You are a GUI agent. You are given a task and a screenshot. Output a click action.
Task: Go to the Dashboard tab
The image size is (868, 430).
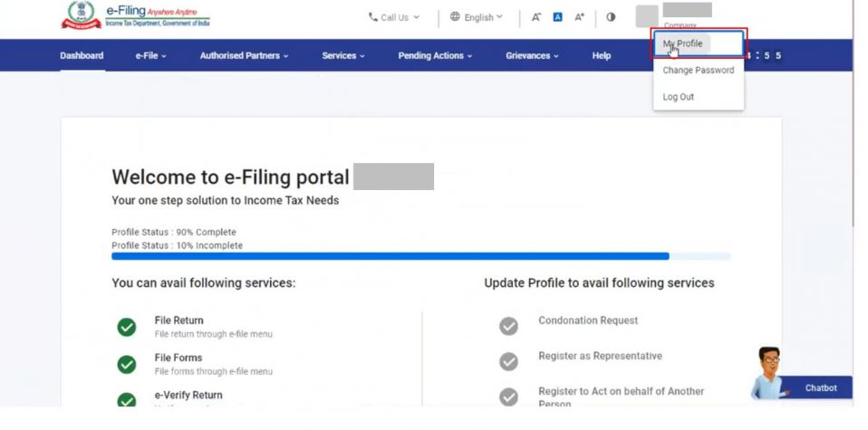point(82,56)
